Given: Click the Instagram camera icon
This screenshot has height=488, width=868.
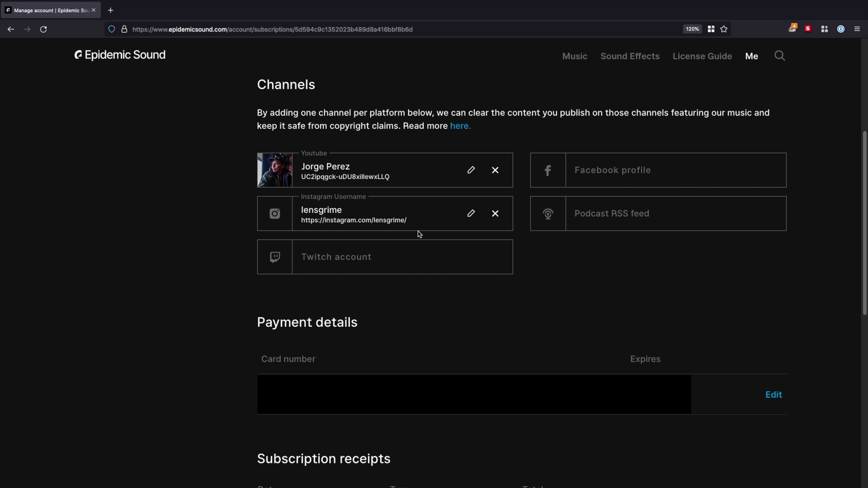Looking at the screenshot, I should pos(275,213).
